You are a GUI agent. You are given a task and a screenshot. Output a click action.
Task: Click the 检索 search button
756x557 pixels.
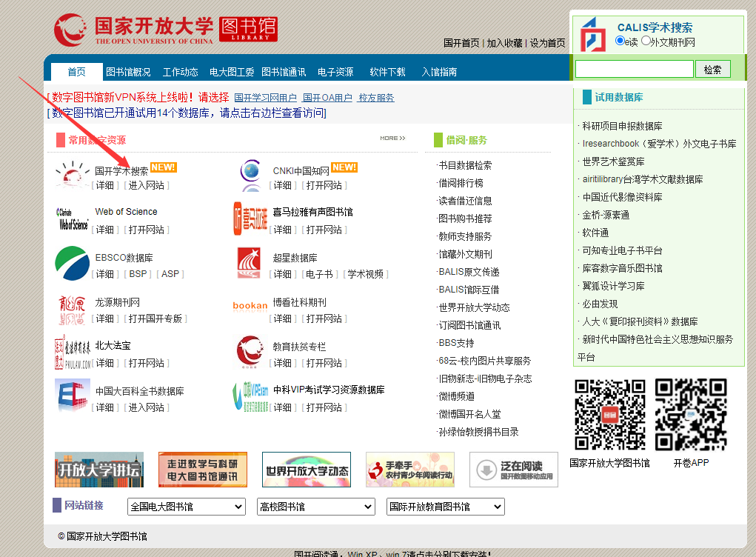(712, 70)
